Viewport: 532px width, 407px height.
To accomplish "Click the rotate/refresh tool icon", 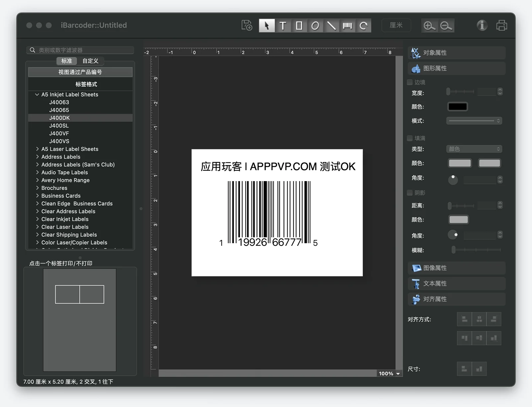I will tap(363, 26).
